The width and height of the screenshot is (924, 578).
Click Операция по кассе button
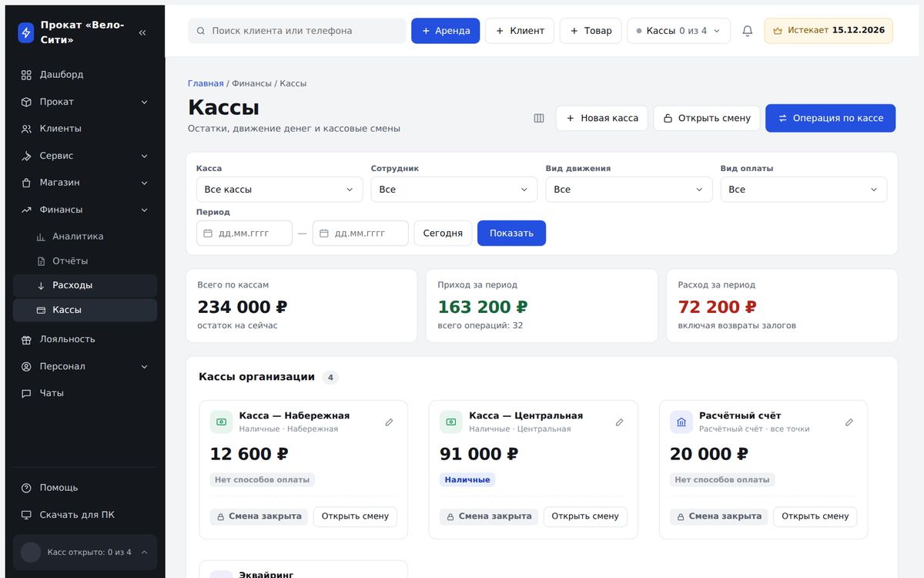830,118
